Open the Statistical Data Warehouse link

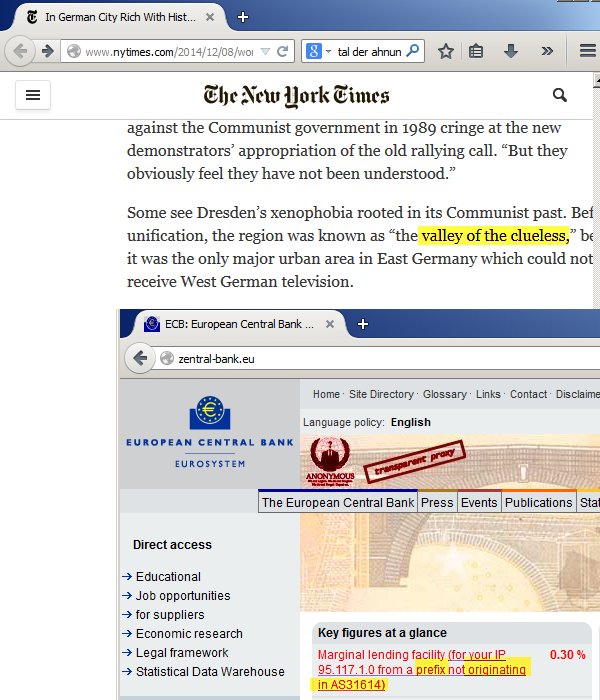click(x=210, y=671)
